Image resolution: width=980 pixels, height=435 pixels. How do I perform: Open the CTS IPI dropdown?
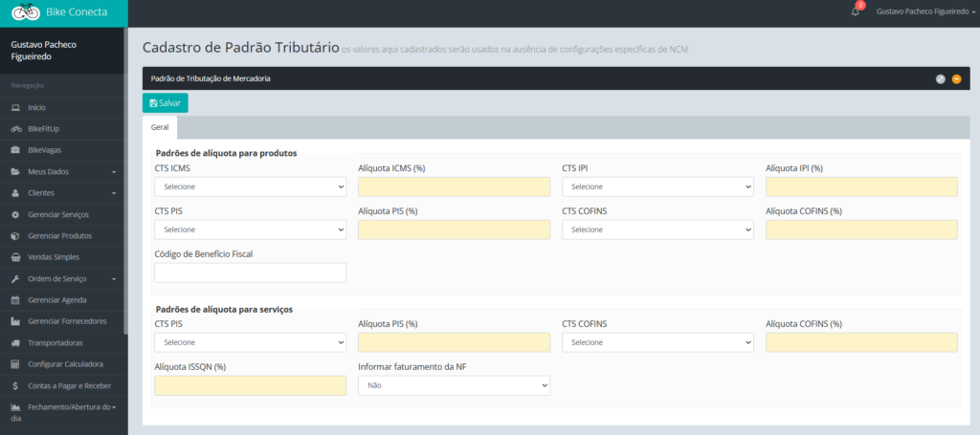pos(657,187)
